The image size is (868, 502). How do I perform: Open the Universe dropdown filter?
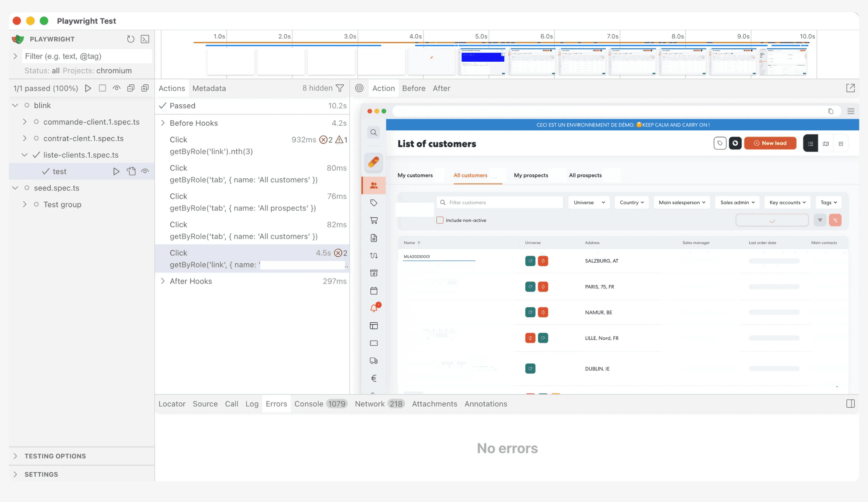coord(589,202)
